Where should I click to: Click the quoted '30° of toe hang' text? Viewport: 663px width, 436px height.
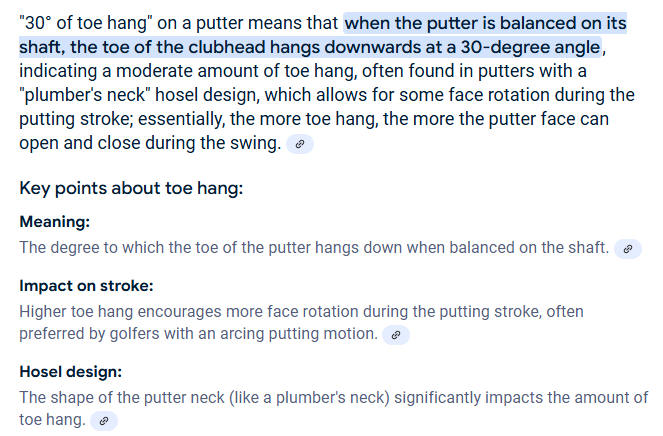(x=86, y=23)
